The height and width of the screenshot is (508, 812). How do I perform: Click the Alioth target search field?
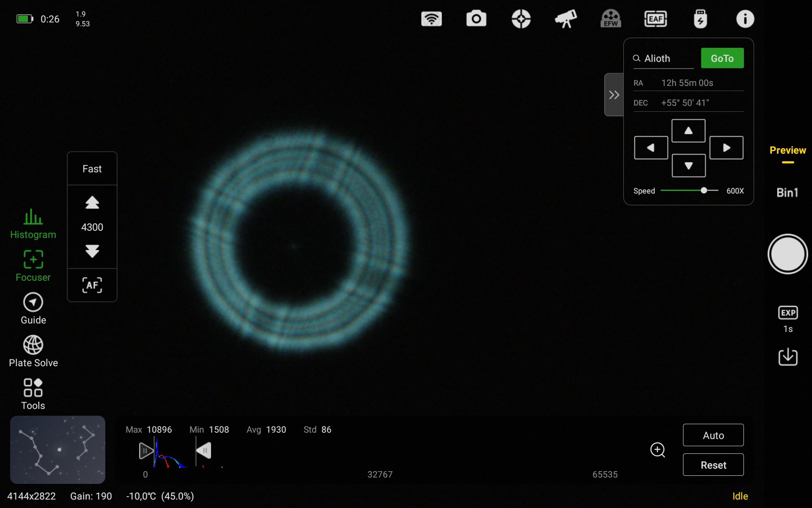(x=663, y=58)
